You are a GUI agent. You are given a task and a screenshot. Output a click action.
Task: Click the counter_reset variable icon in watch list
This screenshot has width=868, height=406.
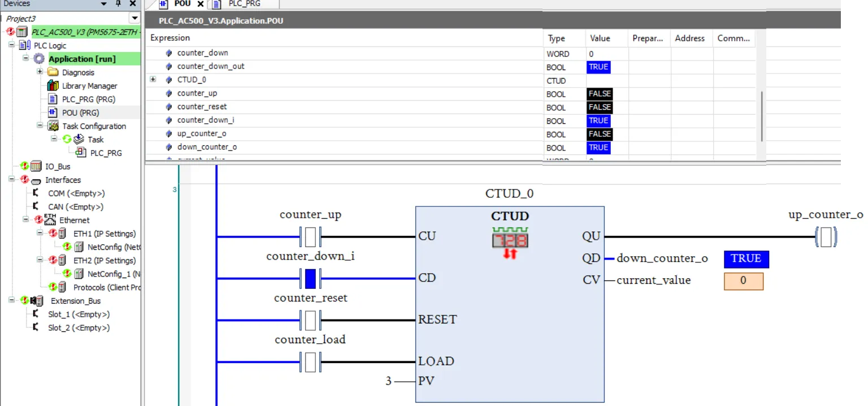click(168, 107)
